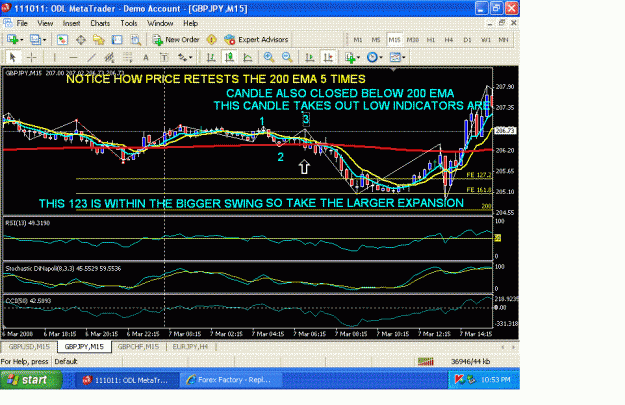Image resolution: width=625 pixels, height=405 pixels.
Task: Switch chart to Line Chart
Action: tap(248, 57)
